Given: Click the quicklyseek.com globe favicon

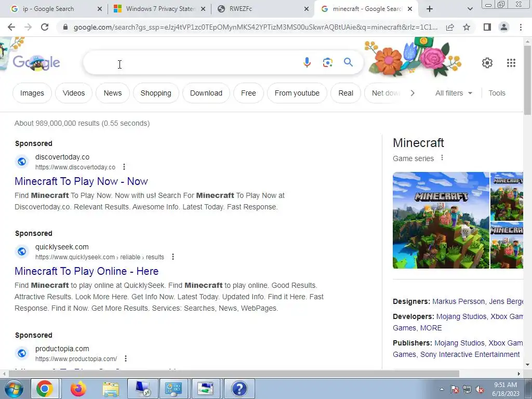Looking at the screenshot, I should click(x=22, y=251).
